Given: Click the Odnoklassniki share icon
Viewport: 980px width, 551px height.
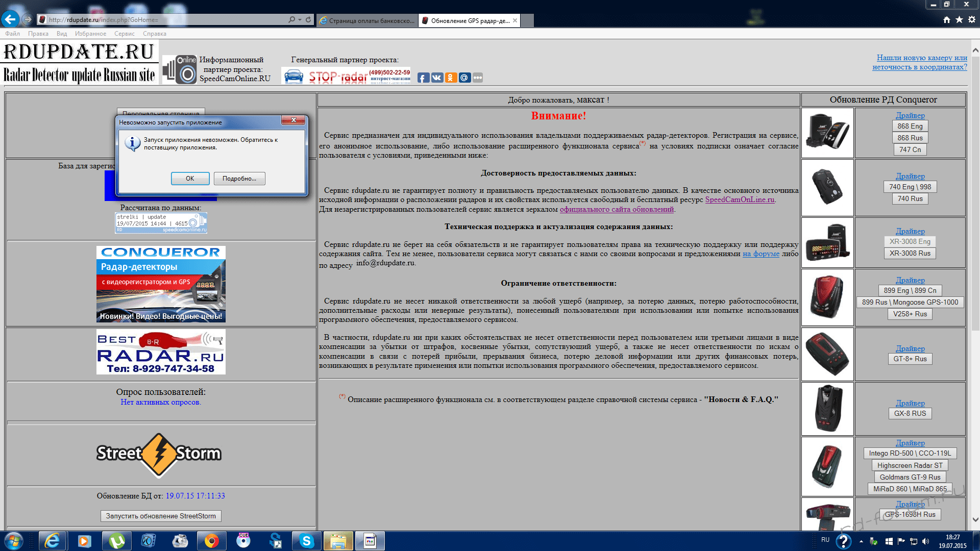Looking at the screenshot, I should coord(450,78).
